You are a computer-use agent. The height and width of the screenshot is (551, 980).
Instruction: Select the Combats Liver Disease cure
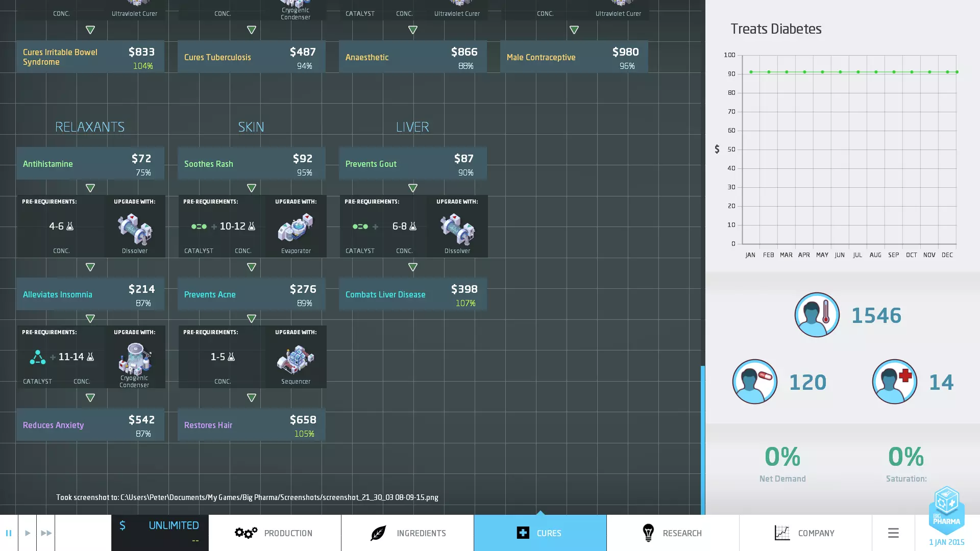click(x=412, y=294)
